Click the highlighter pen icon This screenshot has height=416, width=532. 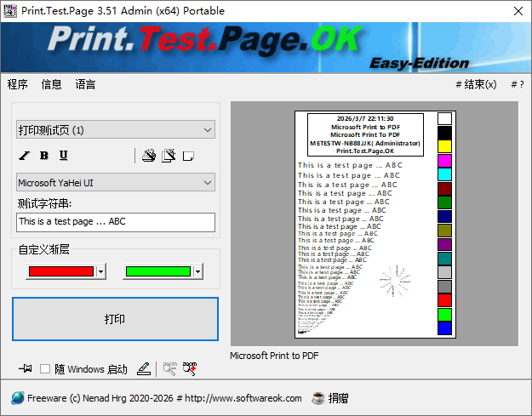click(144, 368)
